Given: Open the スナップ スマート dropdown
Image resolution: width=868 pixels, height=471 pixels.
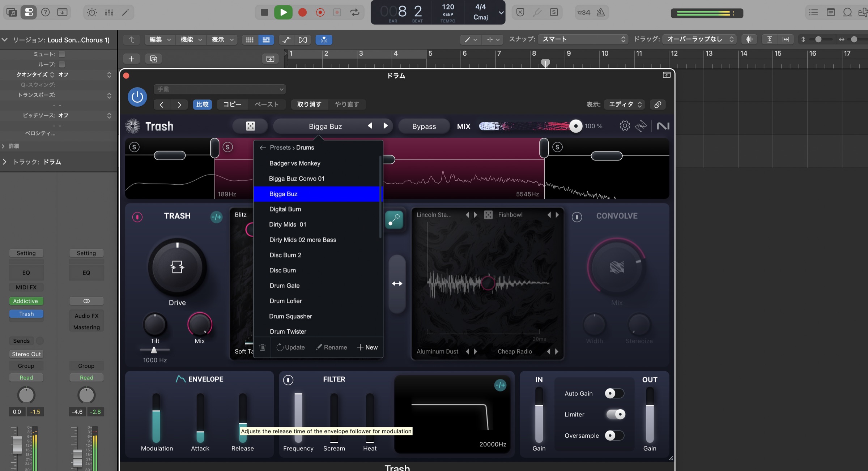Looking at the screenshot, I should click(x=583, y=39).
